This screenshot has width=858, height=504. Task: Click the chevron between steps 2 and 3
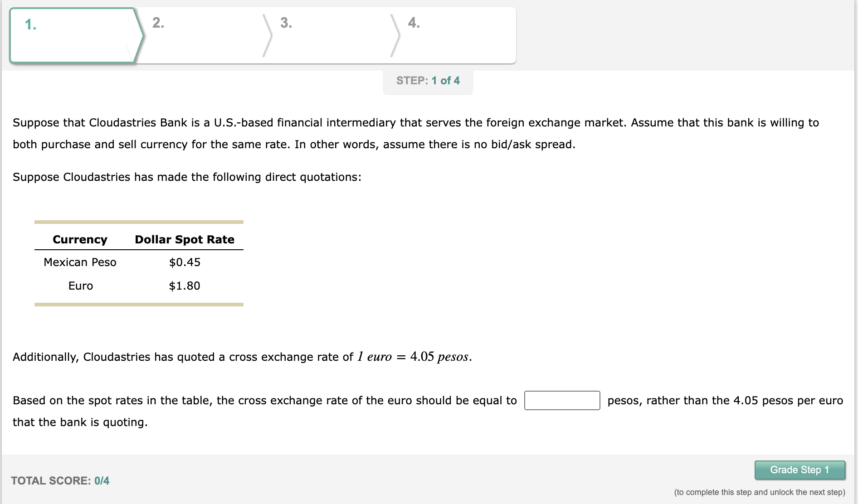click(268, 35)
